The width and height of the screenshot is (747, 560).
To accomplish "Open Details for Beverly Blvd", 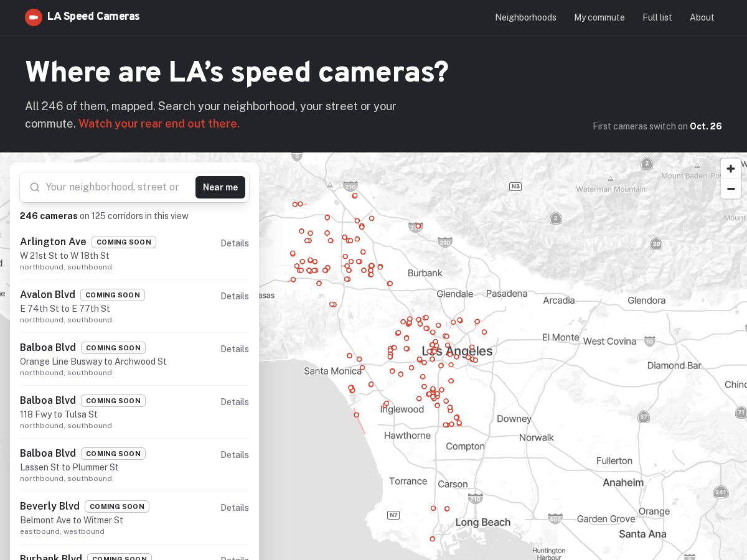I will coord(235,508).
